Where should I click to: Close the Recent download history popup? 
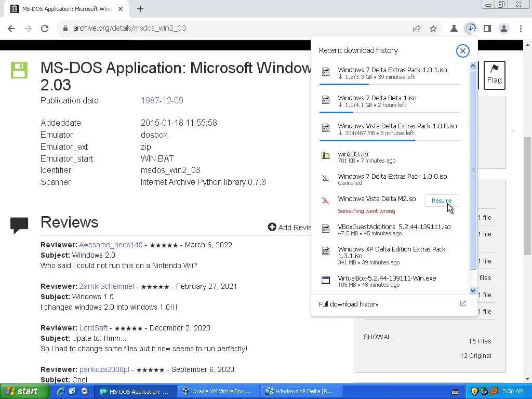click(x=462, y=51)
